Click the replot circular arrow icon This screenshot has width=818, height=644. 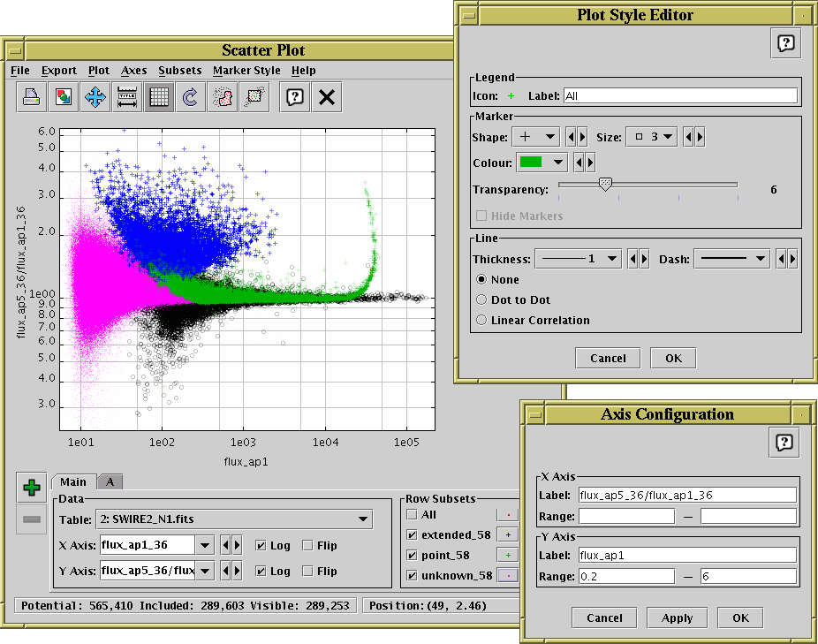pos(190,97)
